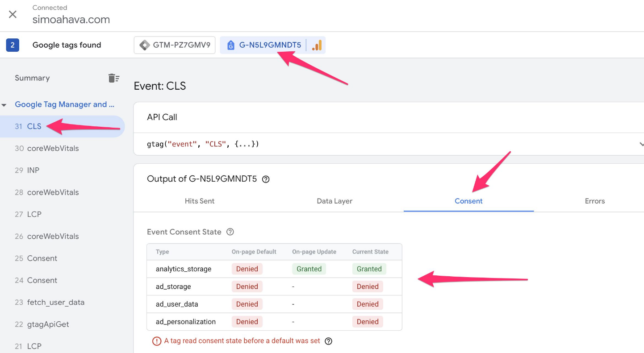
Task: Select event 23 fetch_user_data
Action: point(62,302)
